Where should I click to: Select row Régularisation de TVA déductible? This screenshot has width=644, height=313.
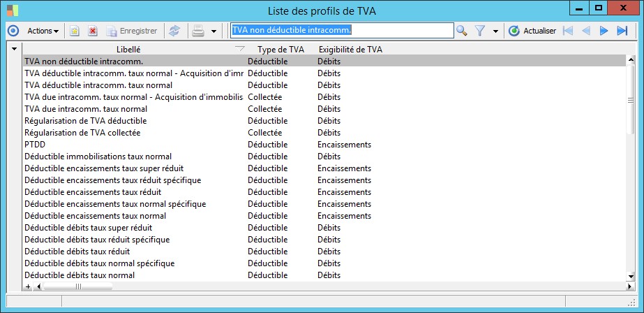[324, 121]
